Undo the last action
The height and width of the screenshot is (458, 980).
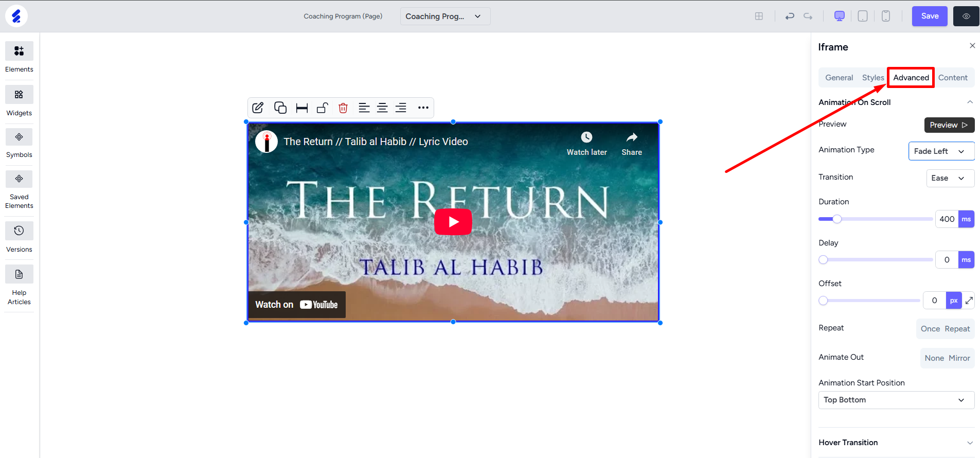click(x=790, y=16)
